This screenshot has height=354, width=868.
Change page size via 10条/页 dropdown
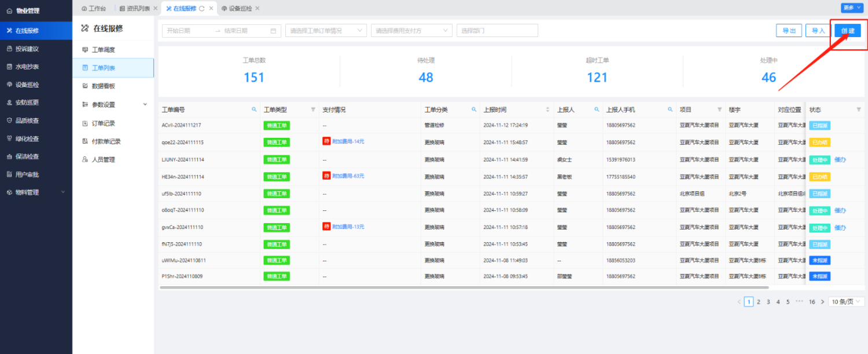pyautogui.click(x=847, y=302)
